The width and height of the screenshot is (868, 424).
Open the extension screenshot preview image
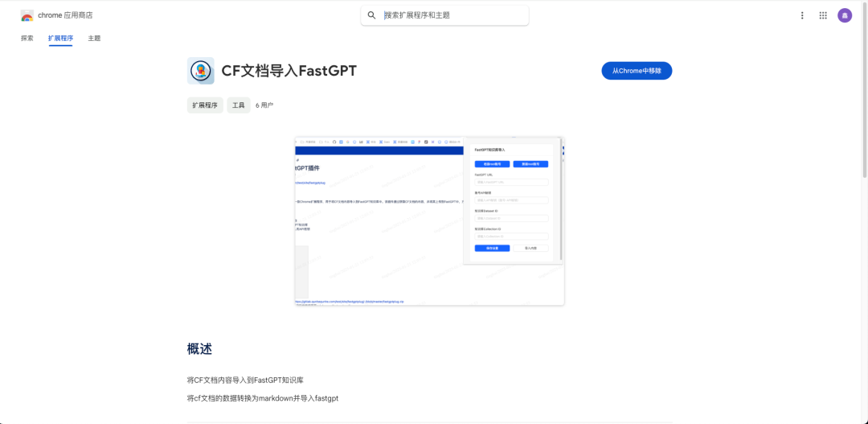point(429,221)
